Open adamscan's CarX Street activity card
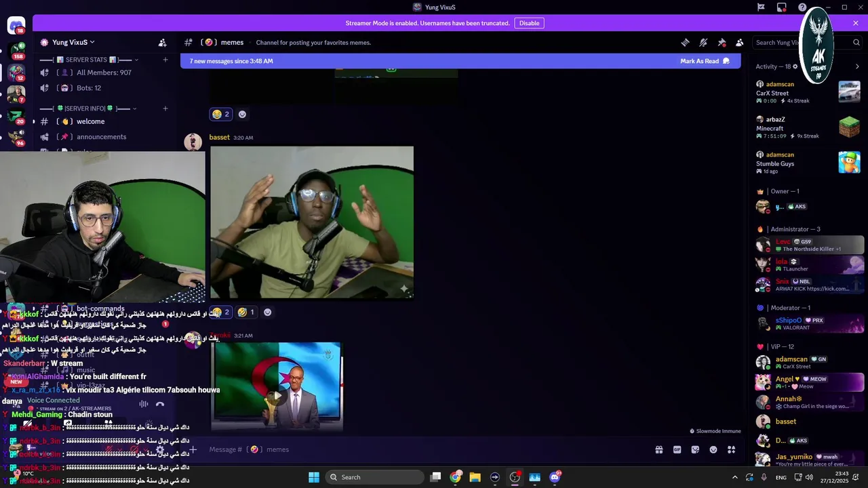This screenshot has width=868, height=488. [808, 92]
